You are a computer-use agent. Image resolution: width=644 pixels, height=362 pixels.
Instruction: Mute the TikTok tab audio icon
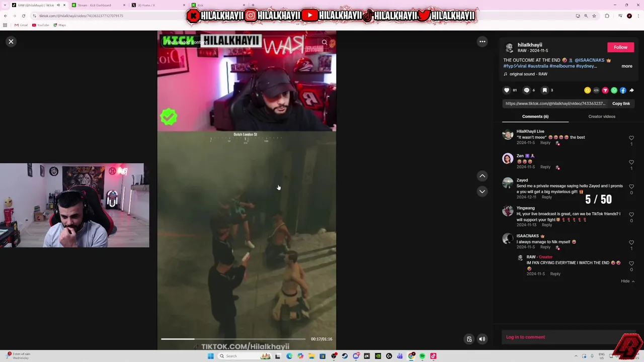point(58,5)
